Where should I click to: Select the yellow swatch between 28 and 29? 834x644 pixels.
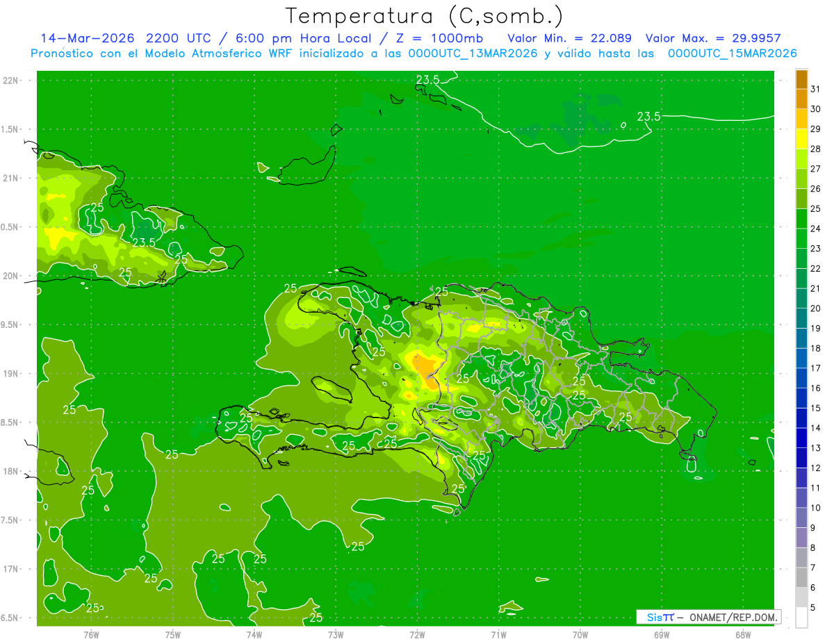tap(801, 139)
